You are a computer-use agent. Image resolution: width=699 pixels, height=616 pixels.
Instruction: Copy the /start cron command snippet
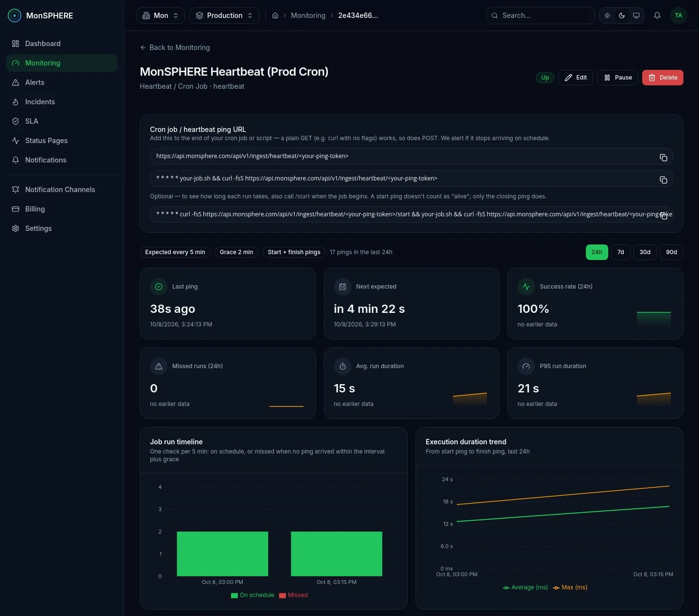[x=664, y=215]
